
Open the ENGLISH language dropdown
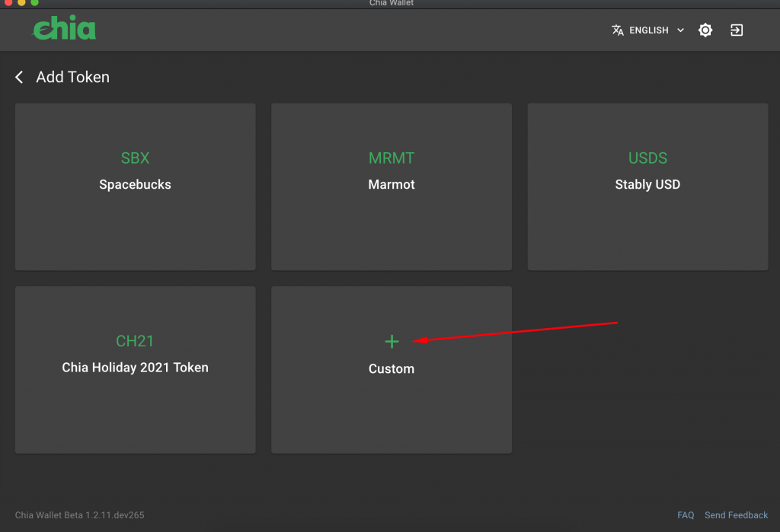(647, 30)
